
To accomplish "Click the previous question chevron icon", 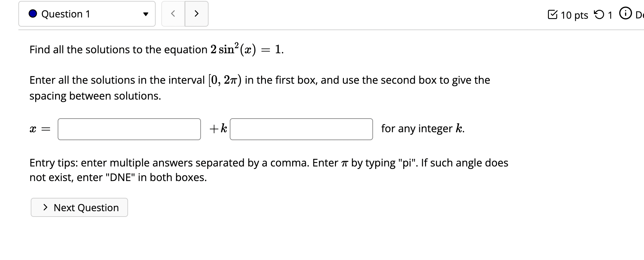I will click(172, 14).
